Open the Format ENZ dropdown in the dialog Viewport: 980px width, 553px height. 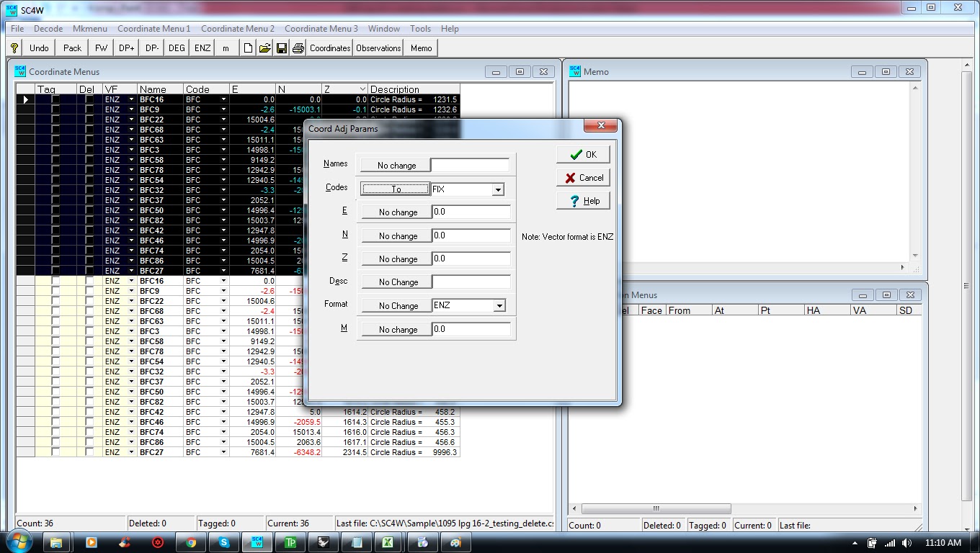coord(500,305)
